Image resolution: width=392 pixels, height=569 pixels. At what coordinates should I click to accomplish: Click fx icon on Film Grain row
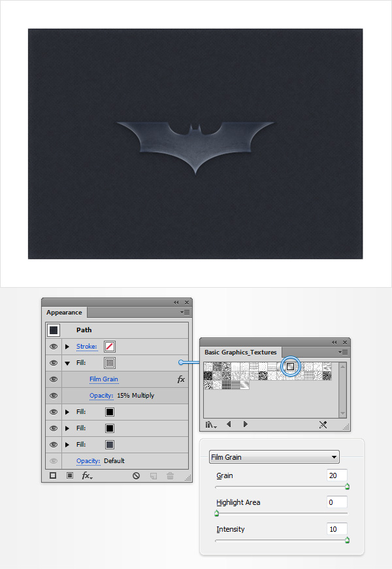pyautogui.click(x=181, y=379)
